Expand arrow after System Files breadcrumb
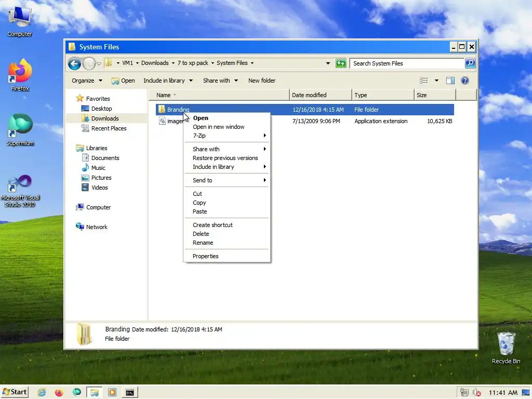The width and height of the screenshot is (532, 399). click(x=252, y=63)
